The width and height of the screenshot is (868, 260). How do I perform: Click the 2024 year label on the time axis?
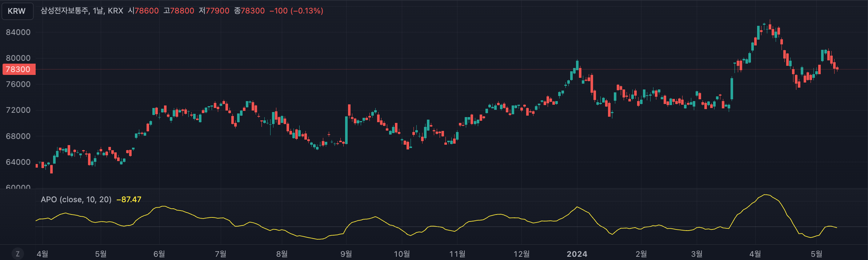click(x=577, y=254)
